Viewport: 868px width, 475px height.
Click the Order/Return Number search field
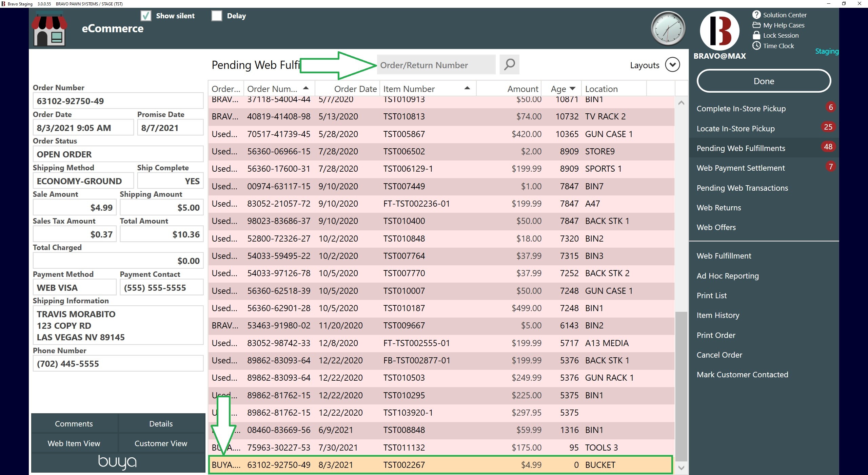pyautogui.click(x=436, y=65)
